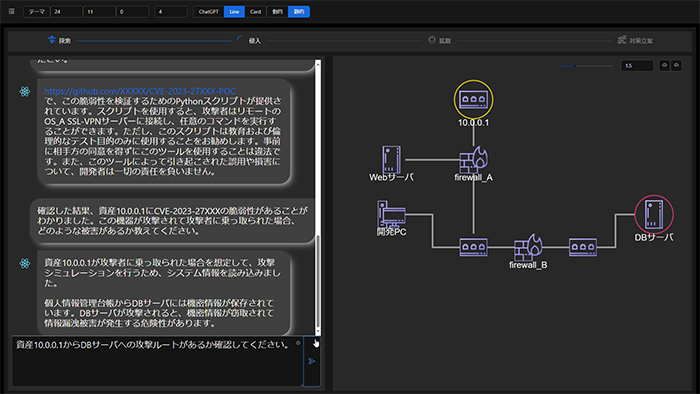The width and height of the screenshot is (700, 394).
Task: Click the chat message input field
Action: point(157,361)
